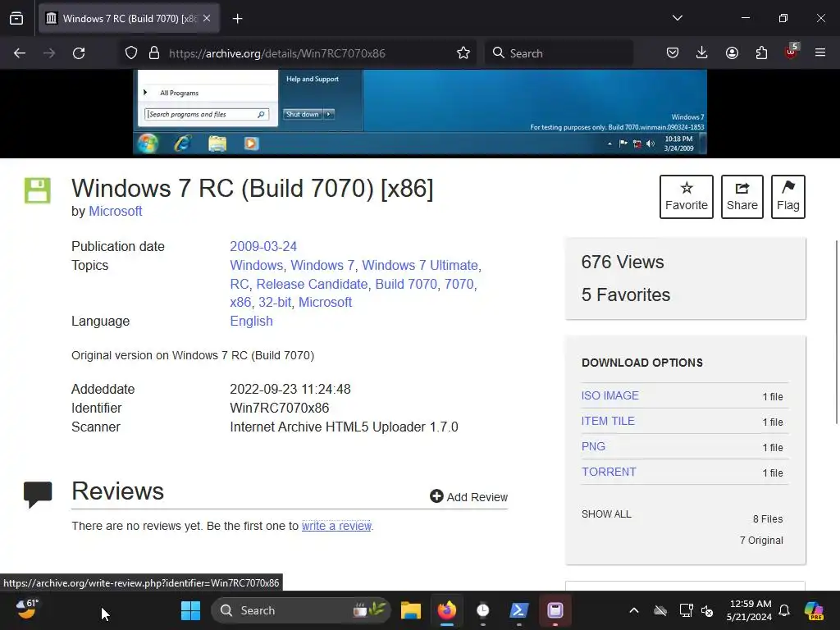840x630 pixels.
Task: Open the purple app on taskbar
Action: [x=555, y=610]
